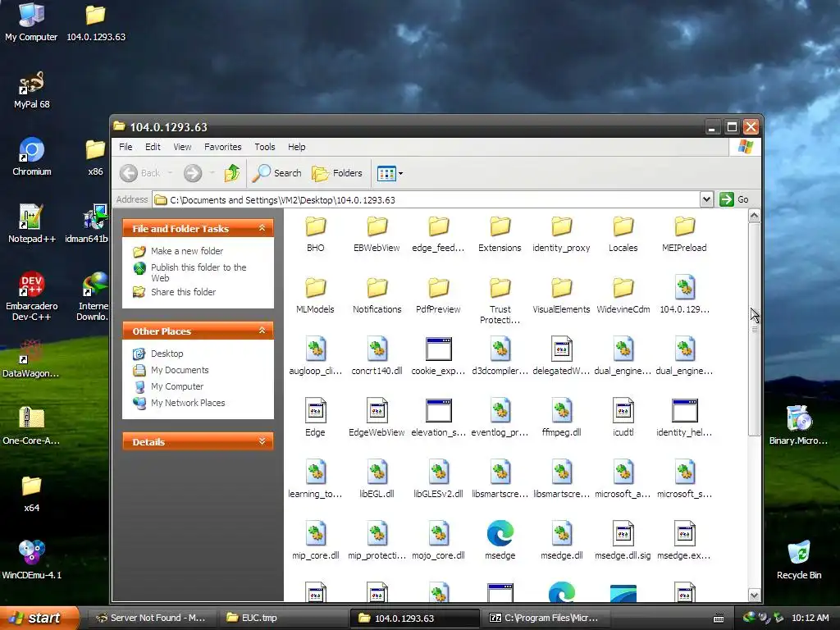Select the msedge.dll file

(x=561, y=540)
